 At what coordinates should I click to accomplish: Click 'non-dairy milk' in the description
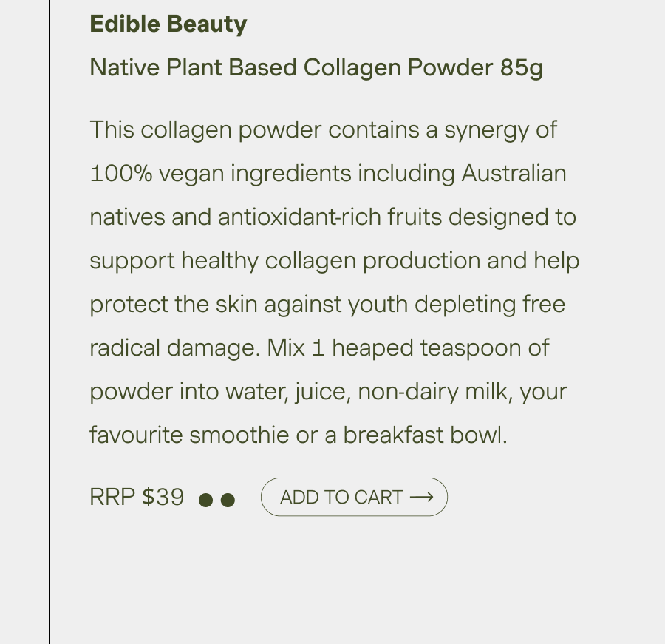432,391
